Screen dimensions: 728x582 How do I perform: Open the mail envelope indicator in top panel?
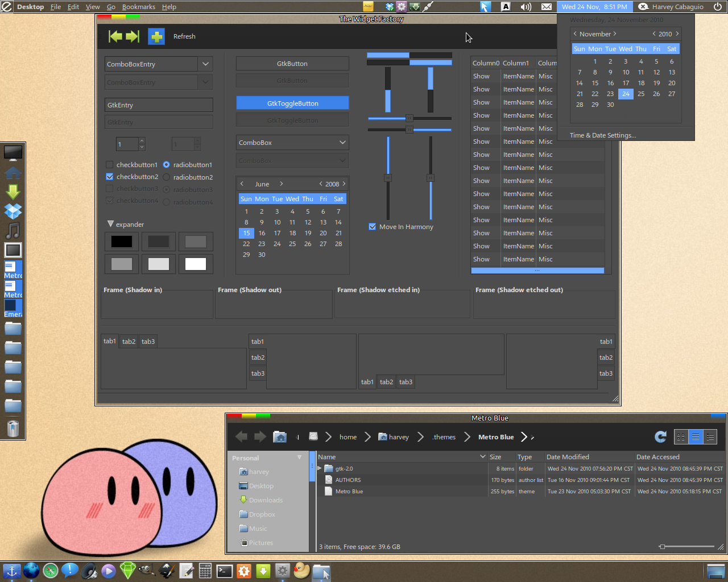547,7
